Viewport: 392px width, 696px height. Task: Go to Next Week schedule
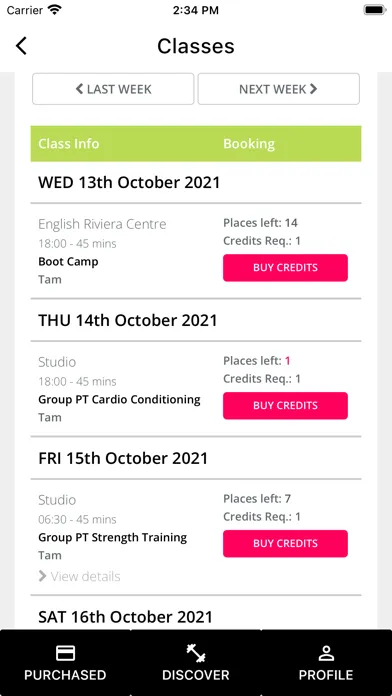point(278,89)
